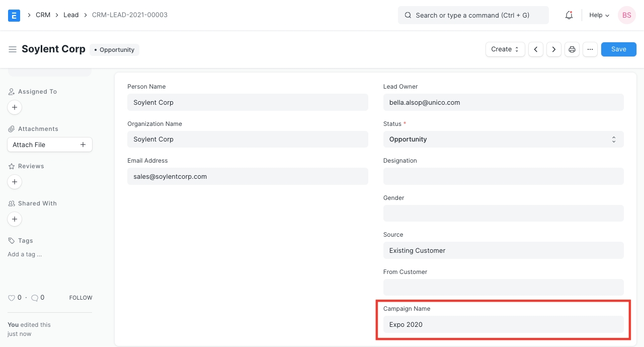Click the ERPNext home logo icon

point(14,15)
